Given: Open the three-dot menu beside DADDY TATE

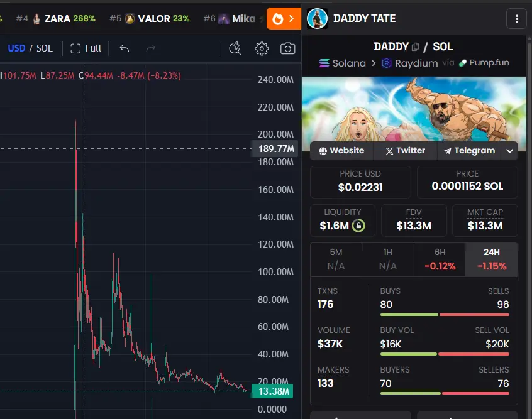Looking at the screenshot, I should pyautogui.click(x=516, y=19).
